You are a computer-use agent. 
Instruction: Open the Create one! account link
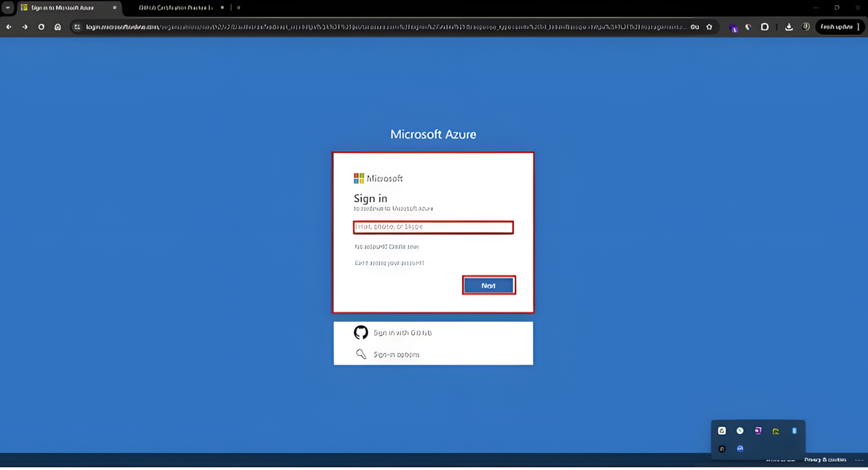(403, 247)
